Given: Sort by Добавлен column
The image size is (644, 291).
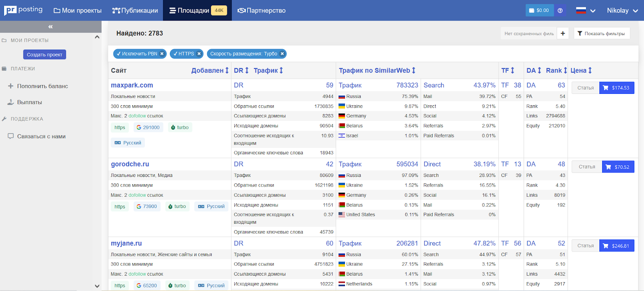Looking at the screenshot, I should pyautogui.click(x=210, y=71).
